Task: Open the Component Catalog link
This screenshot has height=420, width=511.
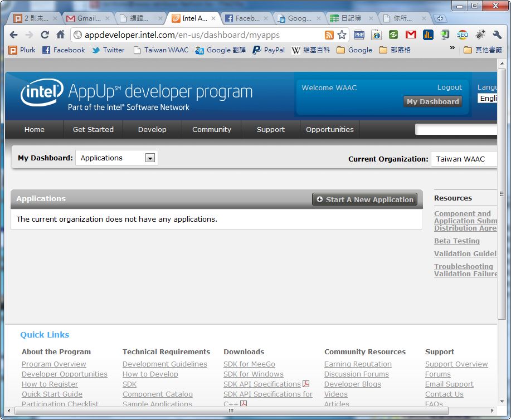Action: [157, 394]
